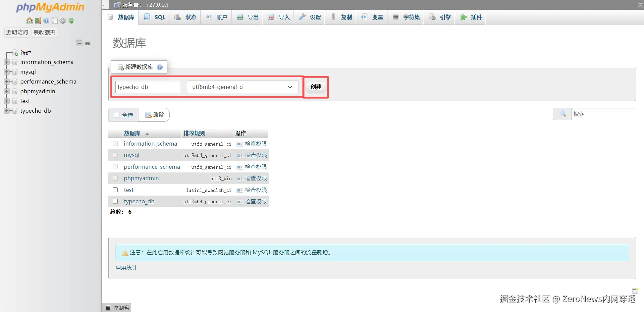Click the 删除 button

(x=155, y=115)
